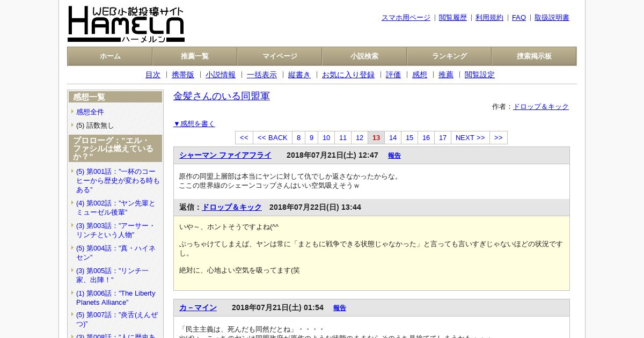Click the 2018年07月21日(土) 12:47 comment date
The width and height of the screenshot is (644, 338).
[x=332, y=155]
